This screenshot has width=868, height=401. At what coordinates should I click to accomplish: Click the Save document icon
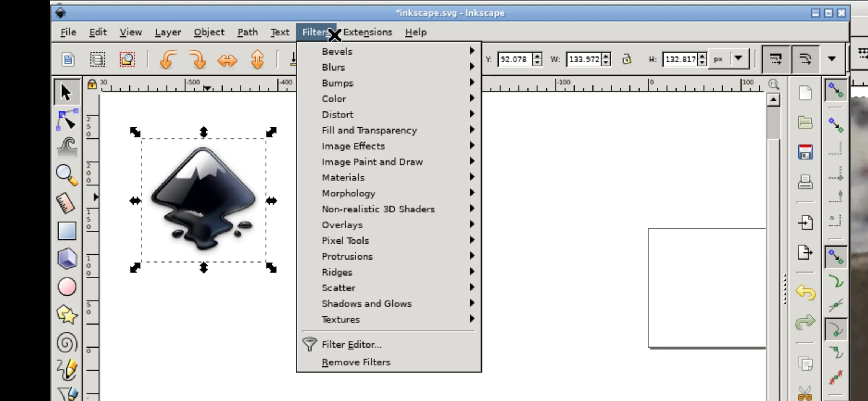tap(805, 152)
